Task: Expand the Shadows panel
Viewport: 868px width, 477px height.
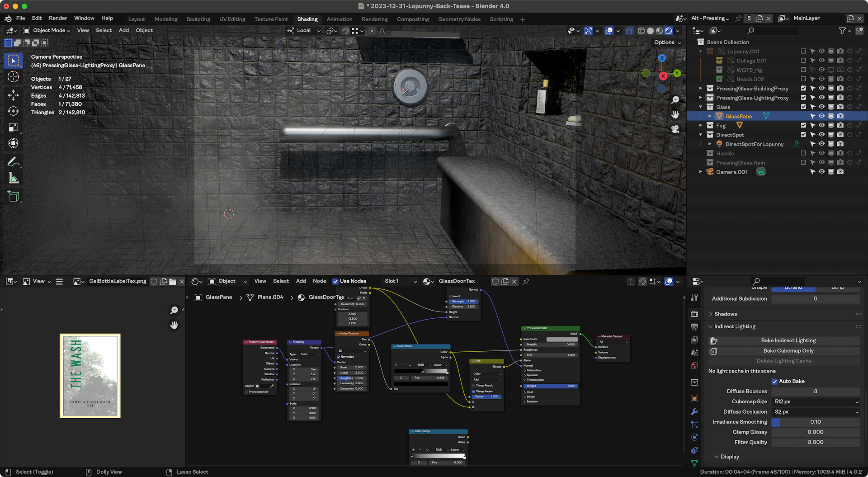Action: coord(726,314)
